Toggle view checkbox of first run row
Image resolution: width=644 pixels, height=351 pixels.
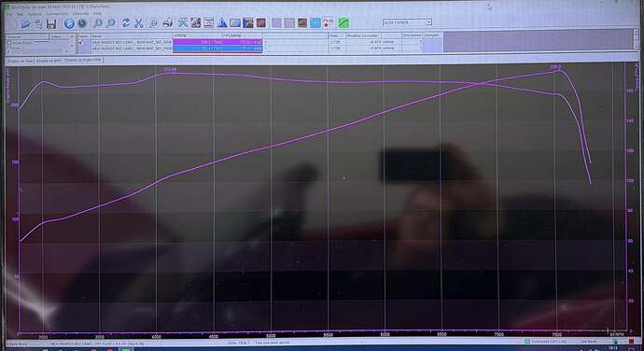(81, 42)
